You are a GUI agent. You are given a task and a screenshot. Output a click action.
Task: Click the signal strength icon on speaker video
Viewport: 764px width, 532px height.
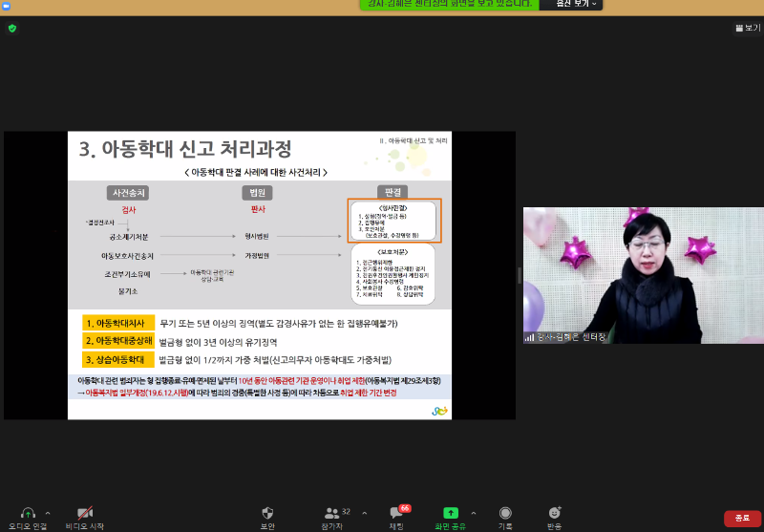(529, 337)
